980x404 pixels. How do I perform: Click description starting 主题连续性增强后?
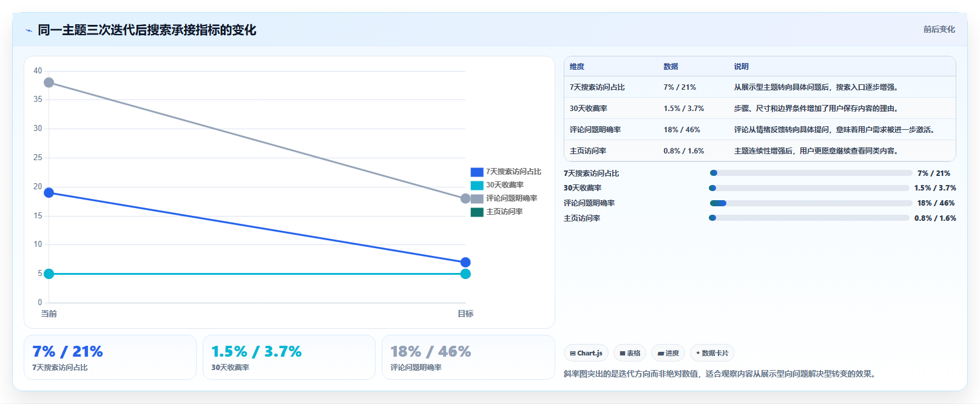point(816,151)
